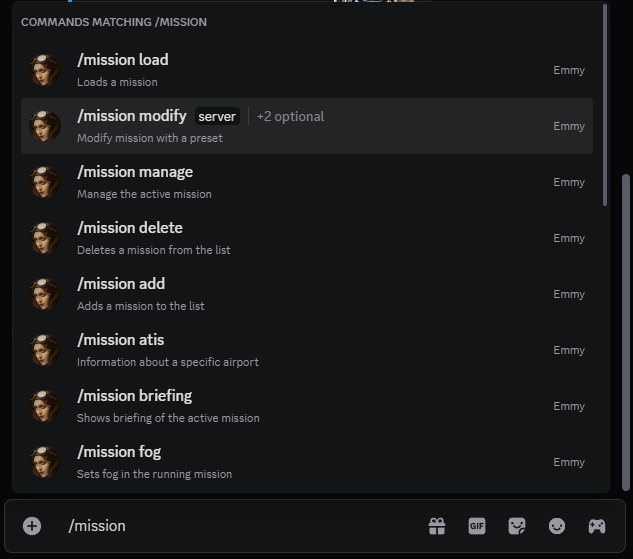
Task: Select the /mission load command
Action: (x=123, y=60)
